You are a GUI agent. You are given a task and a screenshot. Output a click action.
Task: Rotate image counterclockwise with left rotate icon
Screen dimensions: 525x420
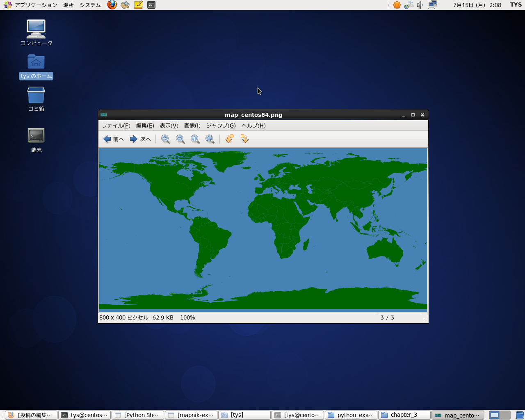pos(230,139)
